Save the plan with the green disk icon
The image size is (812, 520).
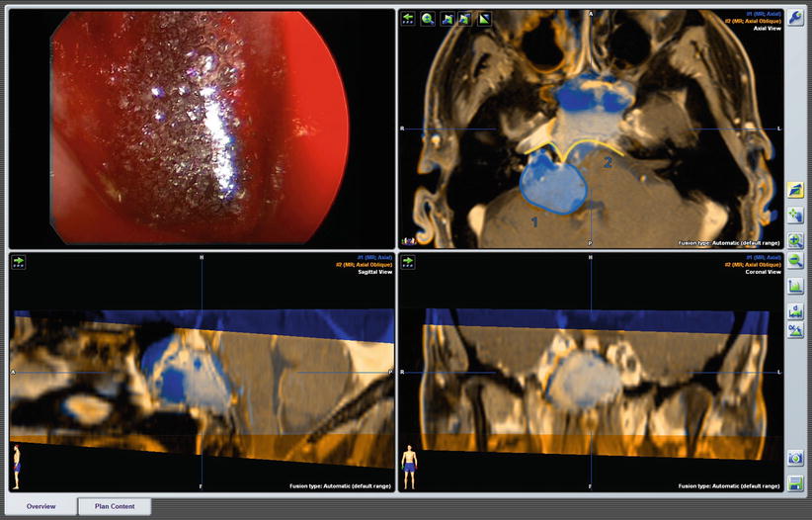(795, 483)
